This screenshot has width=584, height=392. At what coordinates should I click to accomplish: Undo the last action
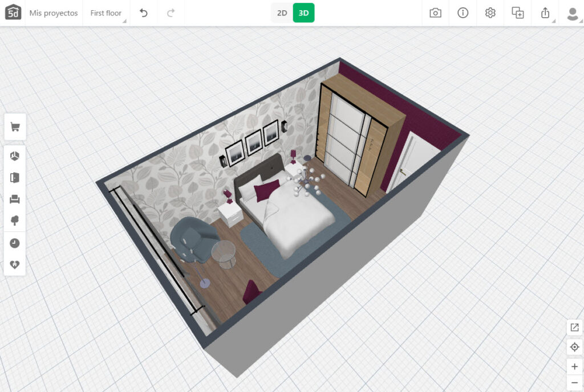coord(144,13)
